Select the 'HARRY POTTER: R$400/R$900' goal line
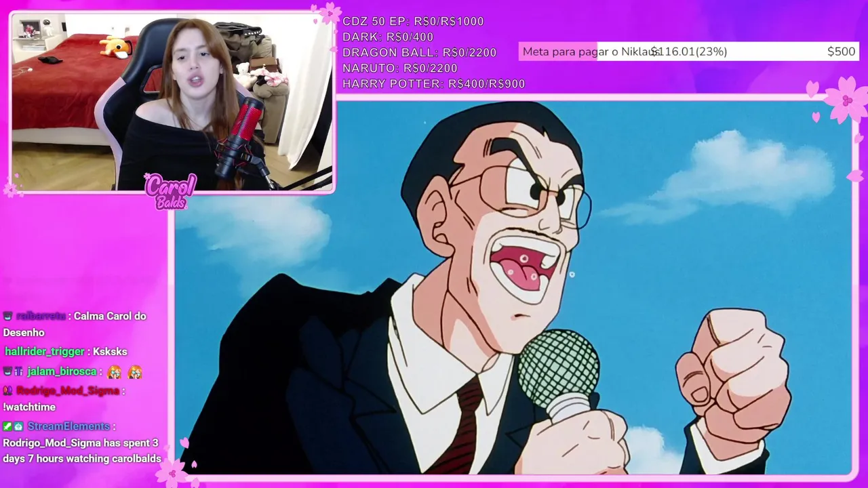This screenshot has width=868, height=488. pyautogui.click(x=434, y=84)
